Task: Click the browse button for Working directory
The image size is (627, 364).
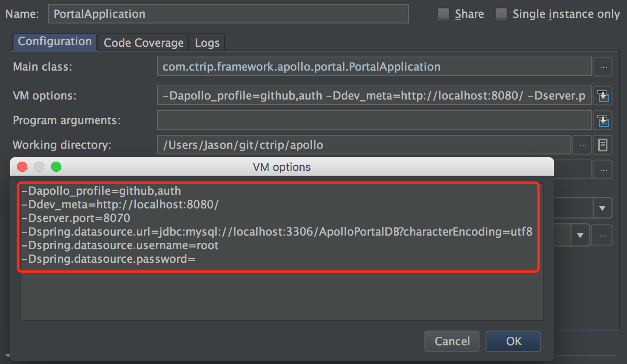Action: point(582,145)
